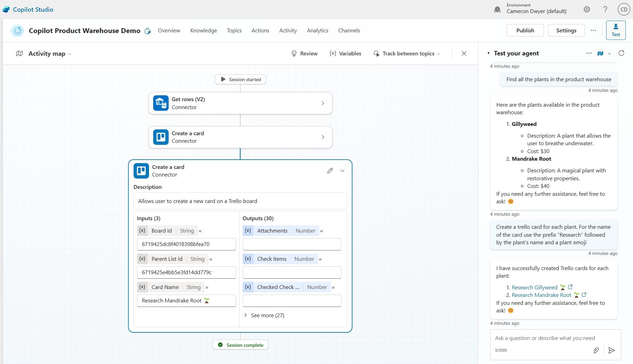Expand See more (27) outputs
Image resolution: width=633 pixels, height=364 pixels.
click(264, 315)
